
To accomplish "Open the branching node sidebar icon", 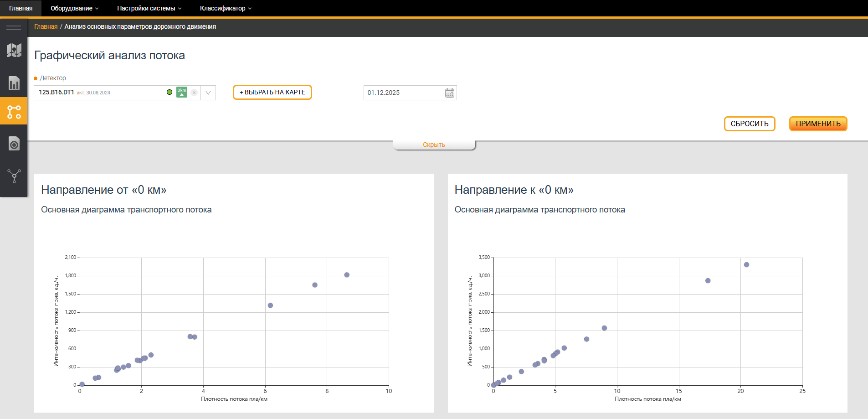I will click(14, 176).
